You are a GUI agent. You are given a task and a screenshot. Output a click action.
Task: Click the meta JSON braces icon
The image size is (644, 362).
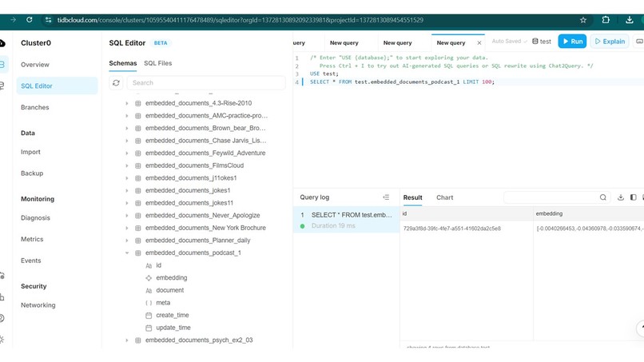[149, 303]
